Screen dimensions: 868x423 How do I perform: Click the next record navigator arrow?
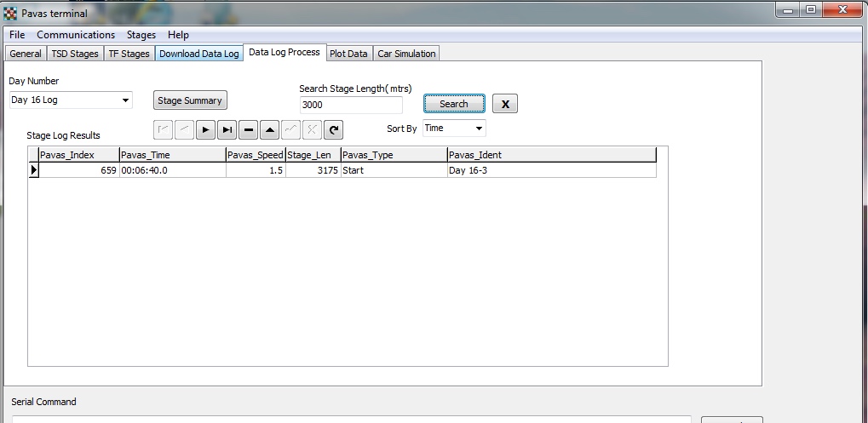206,130
